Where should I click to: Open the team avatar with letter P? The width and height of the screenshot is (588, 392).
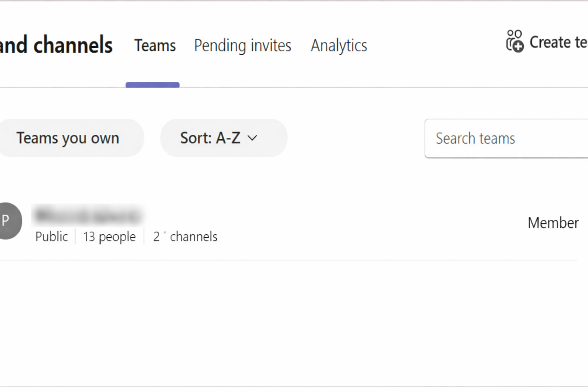pyautogui.click(x=8, y=221)
